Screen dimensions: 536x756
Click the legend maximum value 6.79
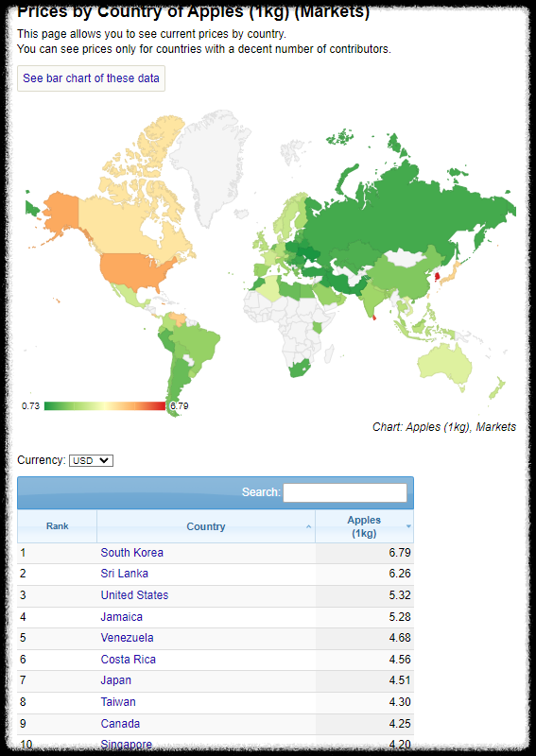click(x=180, y=406)
